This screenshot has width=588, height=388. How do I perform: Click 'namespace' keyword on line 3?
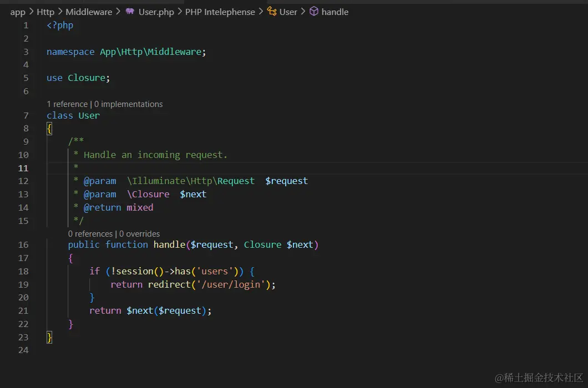pyautogui.click(x=70, y=52)
